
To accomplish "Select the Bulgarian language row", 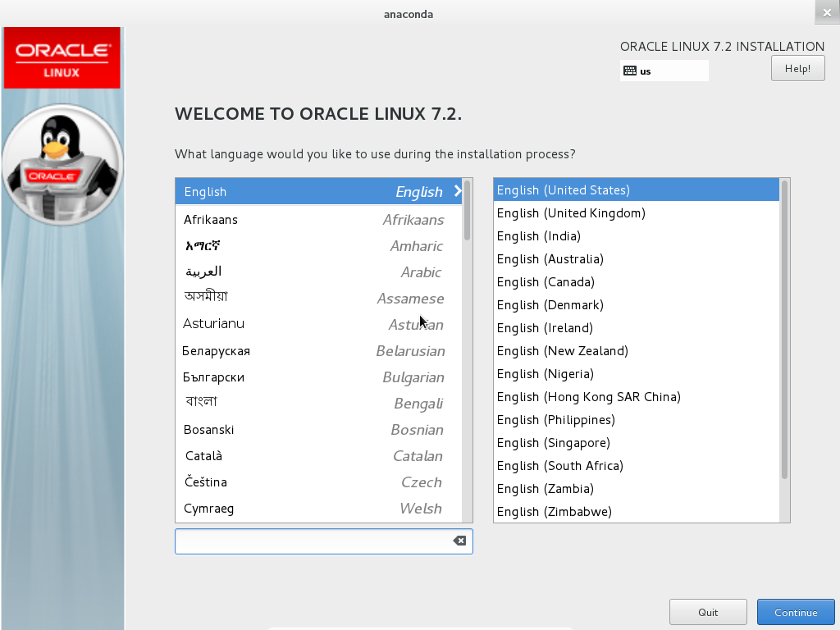I will (x=319, y=377).
